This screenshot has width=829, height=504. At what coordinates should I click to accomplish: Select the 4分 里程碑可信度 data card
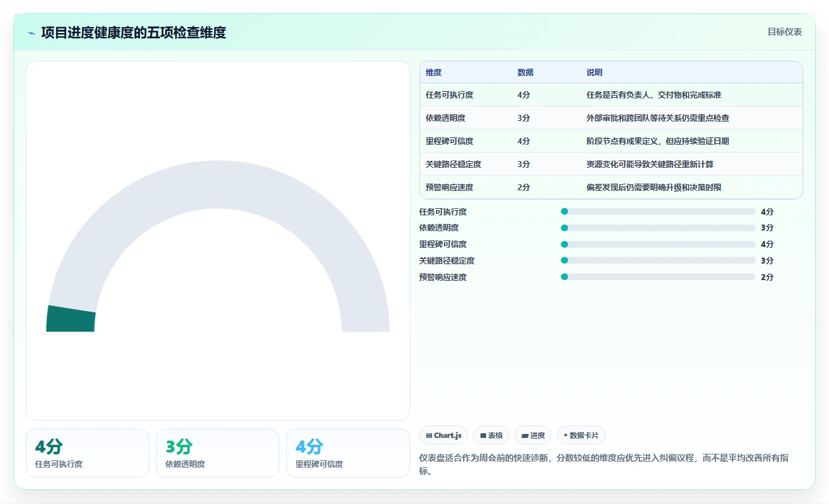(x=348, y=453)
